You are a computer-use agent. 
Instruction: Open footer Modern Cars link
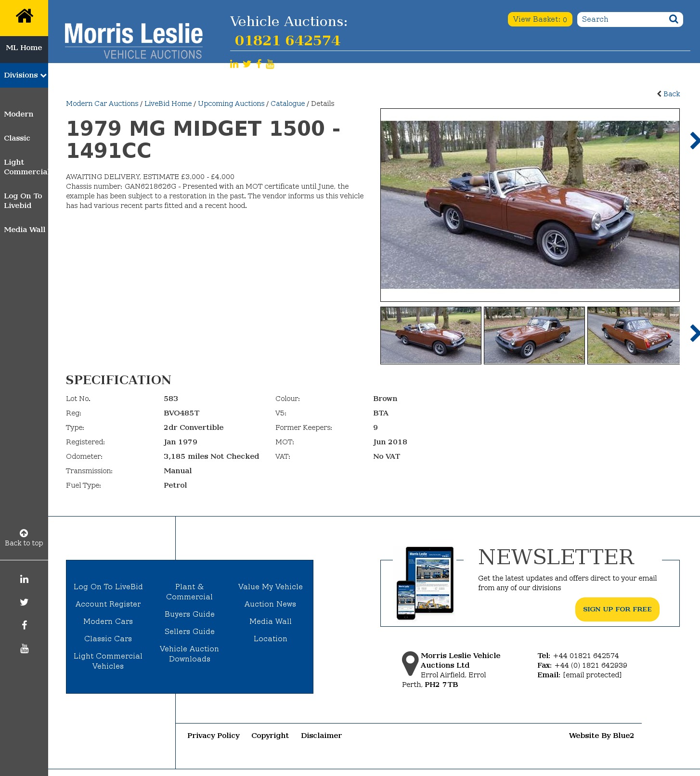pyautogui.click(x=108, y=621)
